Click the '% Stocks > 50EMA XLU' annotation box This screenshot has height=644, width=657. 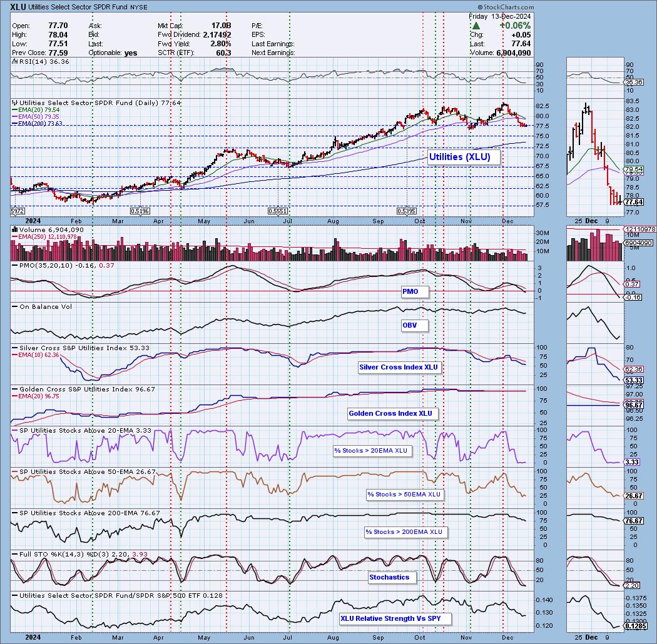pos(405,495)
